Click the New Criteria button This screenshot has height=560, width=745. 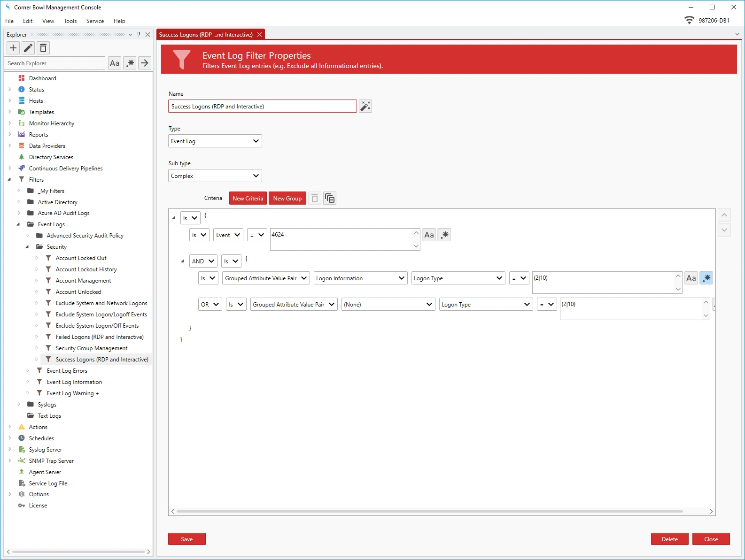(x=248, y=199)
